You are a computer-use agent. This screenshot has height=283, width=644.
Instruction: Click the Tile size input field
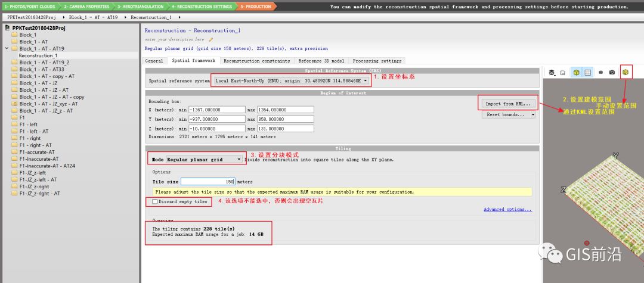(x=208, y=182)
